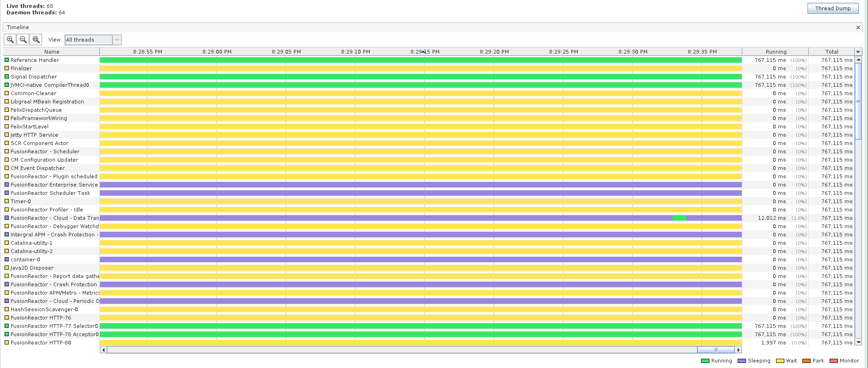Select the HashSessionScavenger-0 thread name
Viewport: 868px width, 368px height.
coord(44,309)
